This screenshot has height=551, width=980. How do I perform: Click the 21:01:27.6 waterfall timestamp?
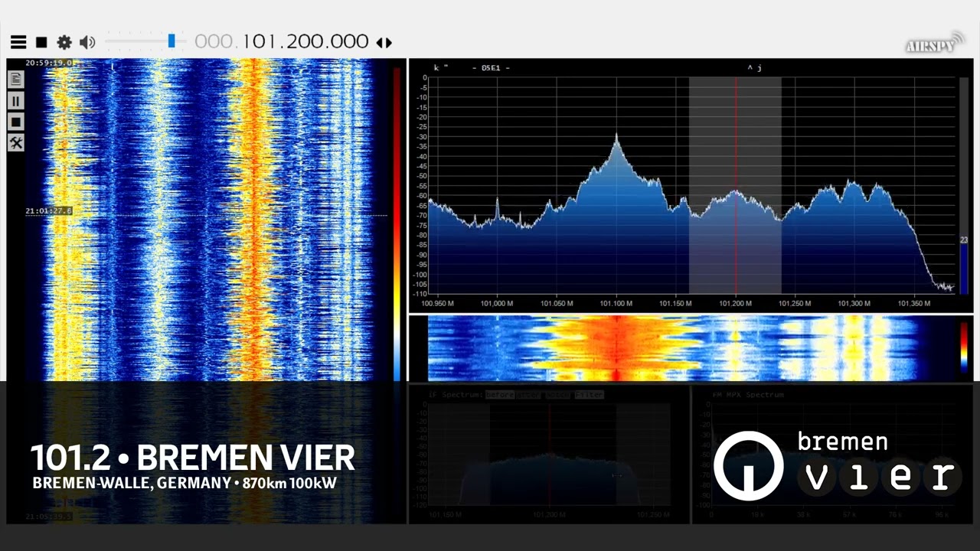(48, 210)
